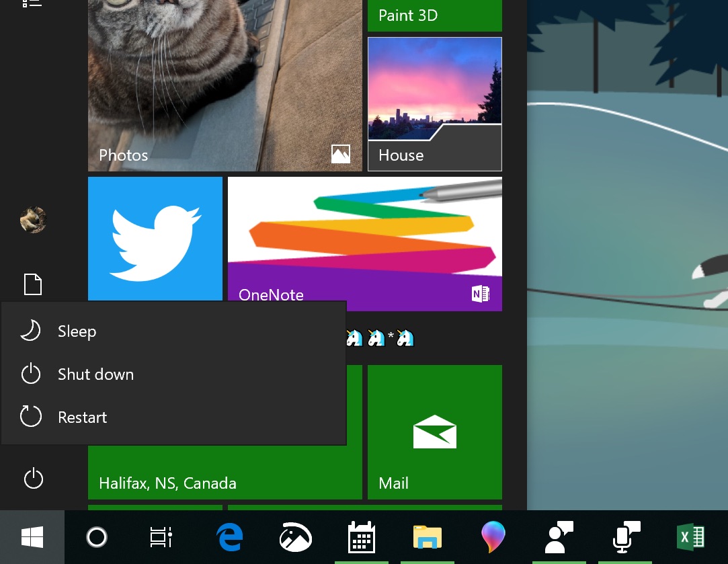The width and height of the screenshot is (728, 564).
Task: Open Excel from the taskbar
Action: [x=690, y=537]
